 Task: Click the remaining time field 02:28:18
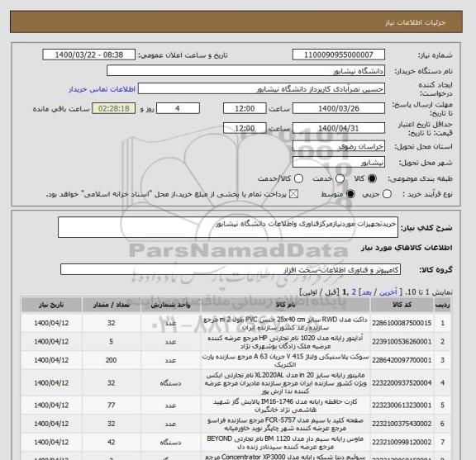[114, 108]
